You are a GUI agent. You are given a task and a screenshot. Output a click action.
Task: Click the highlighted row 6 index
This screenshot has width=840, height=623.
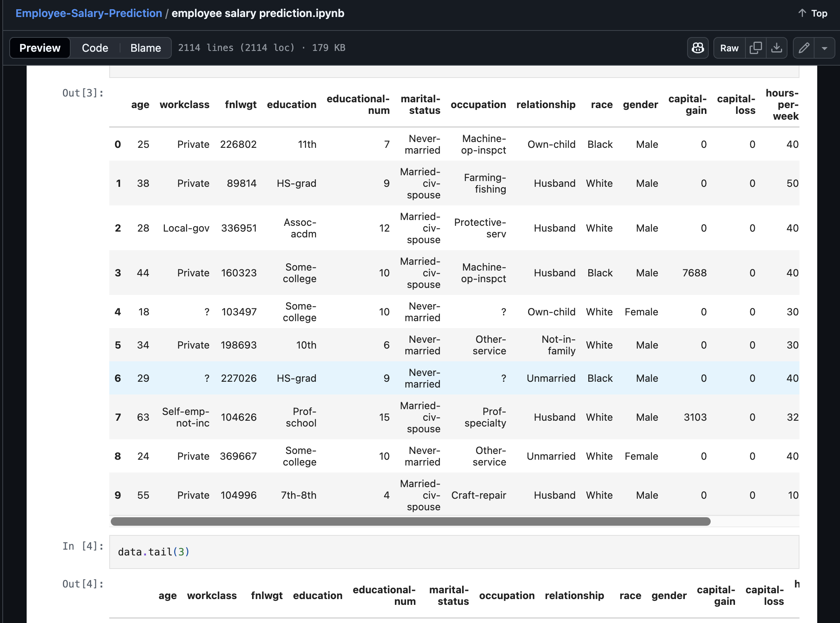118,378
